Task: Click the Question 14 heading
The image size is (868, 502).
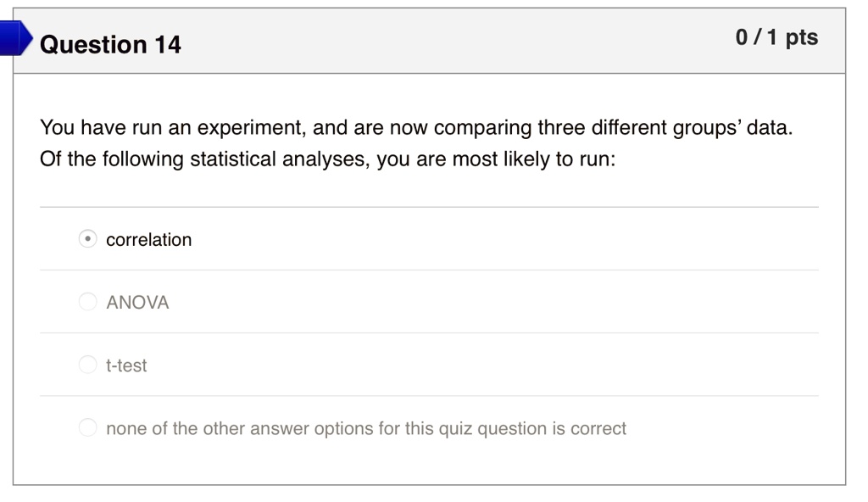Action: [x=110, y=44]
